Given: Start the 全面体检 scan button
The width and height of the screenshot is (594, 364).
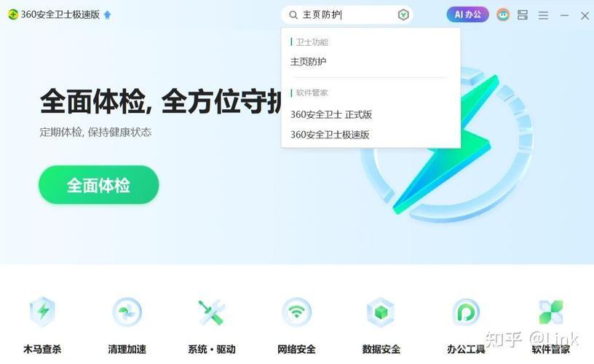Looking at the screenshot, I should pyautogui.click(x=98, y=185).
